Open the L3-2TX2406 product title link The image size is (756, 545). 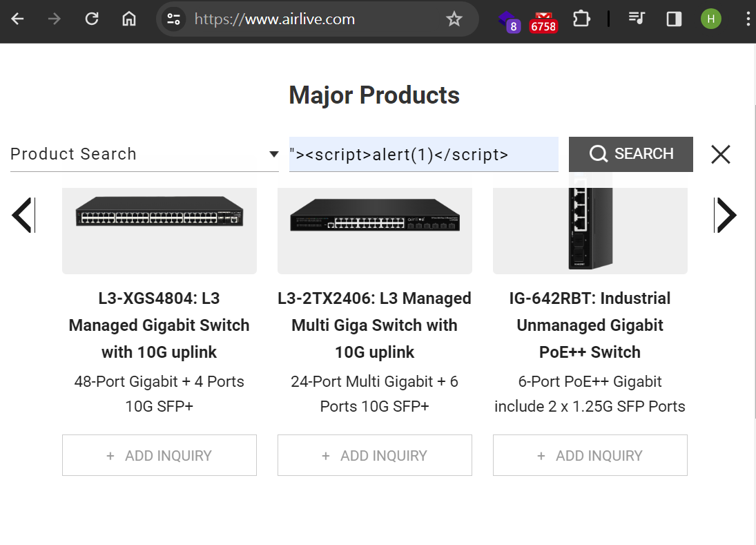(375, 325)
